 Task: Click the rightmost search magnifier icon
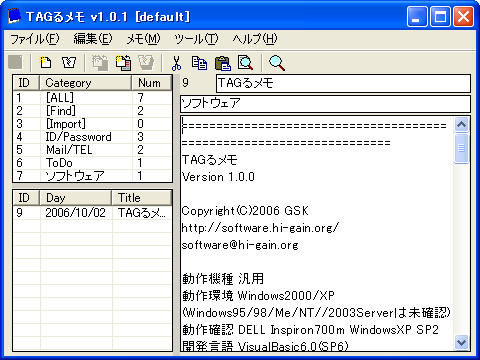[x=277, y=63]
